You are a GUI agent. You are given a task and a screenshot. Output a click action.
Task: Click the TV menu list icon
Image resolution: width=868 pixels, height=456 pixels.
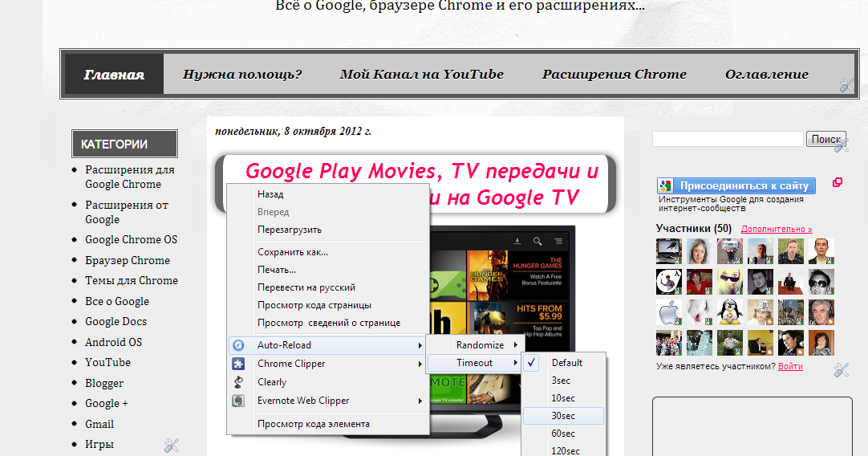coord(558,242)
